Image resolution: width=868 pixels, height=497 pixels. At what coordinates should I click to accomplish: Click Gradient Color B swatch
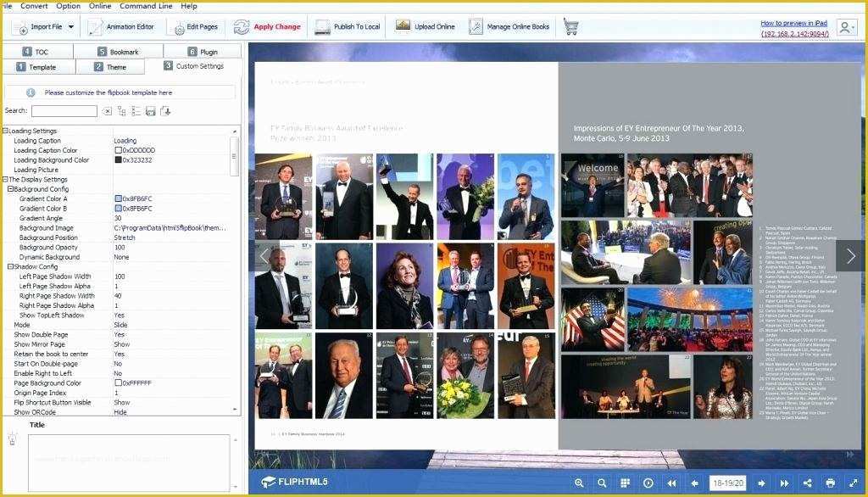point(118,209)
